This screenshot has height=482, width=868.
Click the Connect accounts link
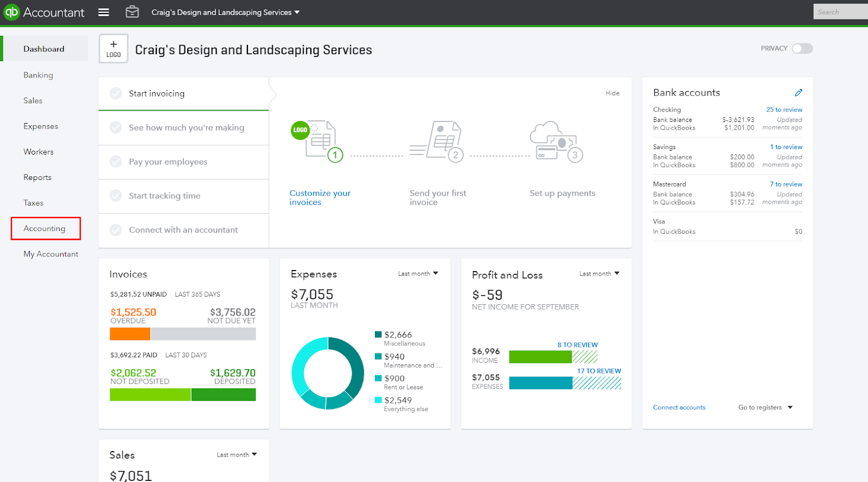[679, 407]
